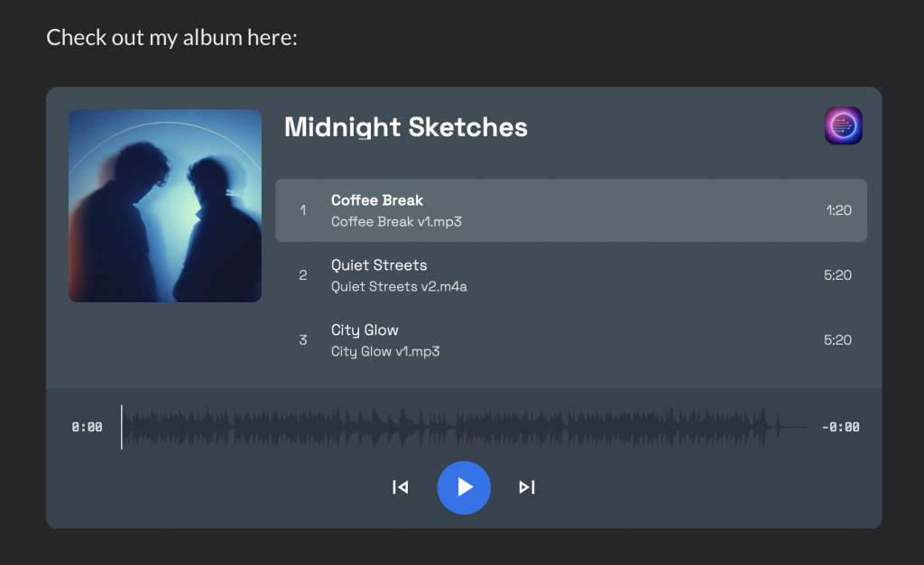Click the elapsed time 0:00 label
The height and width of the screenshot is (565, 924).
87,428
